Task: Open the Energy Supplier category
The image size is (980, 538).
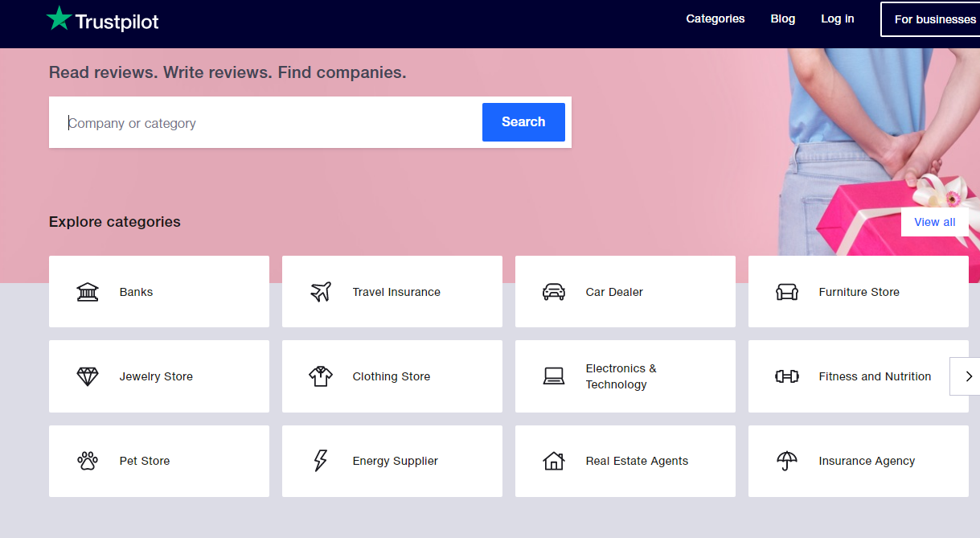Action: click(392, 461)
